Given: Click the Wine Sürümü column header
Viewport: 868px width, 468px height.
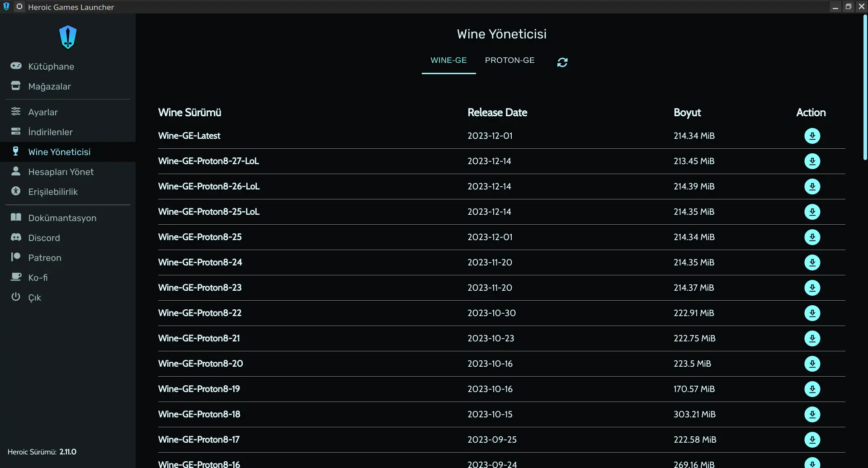Looking at the screenshot, I should click(189, 113).
